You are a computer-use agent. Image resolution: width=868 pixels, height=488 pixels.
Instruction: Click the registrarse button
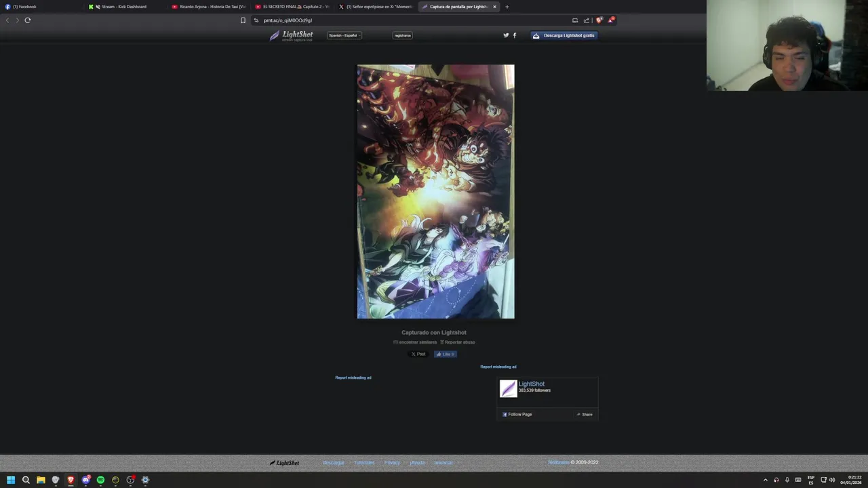click(403, 35)
